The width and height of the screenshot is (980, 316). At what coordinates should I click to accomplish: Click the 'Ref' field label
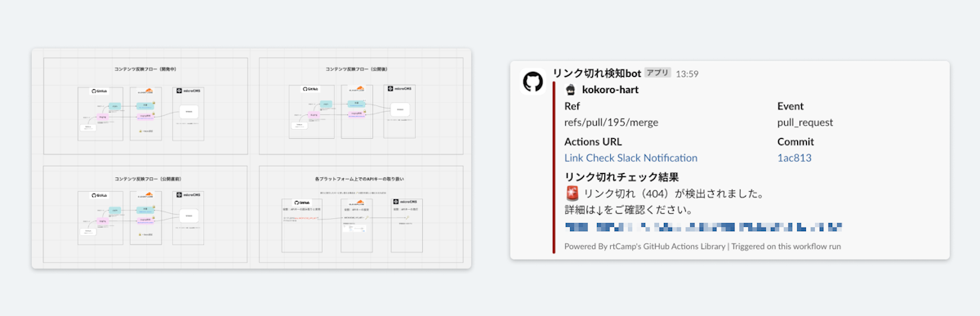[x=572, y=106]
